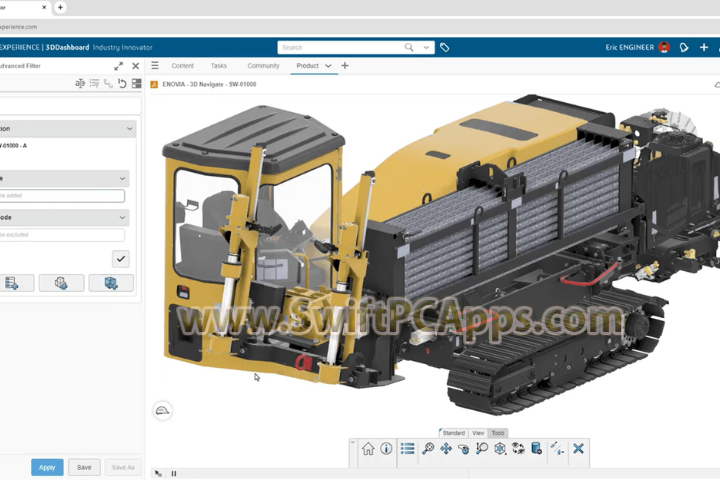This screenshot has height=480, width=720.
Task: Click the helmet icon at viewer bottom-left
Action: pyautogui.click(x=163, y=410)
